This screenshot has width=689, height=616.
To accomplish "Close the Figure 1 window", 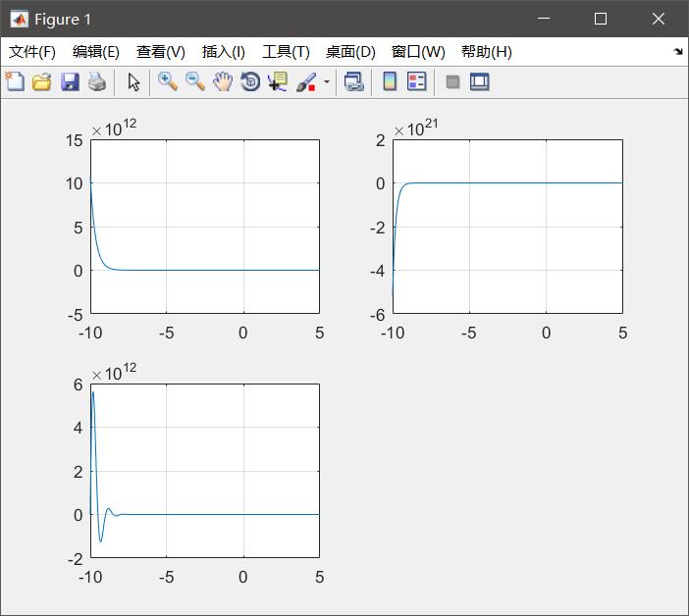I will click(x=659, y=19).
